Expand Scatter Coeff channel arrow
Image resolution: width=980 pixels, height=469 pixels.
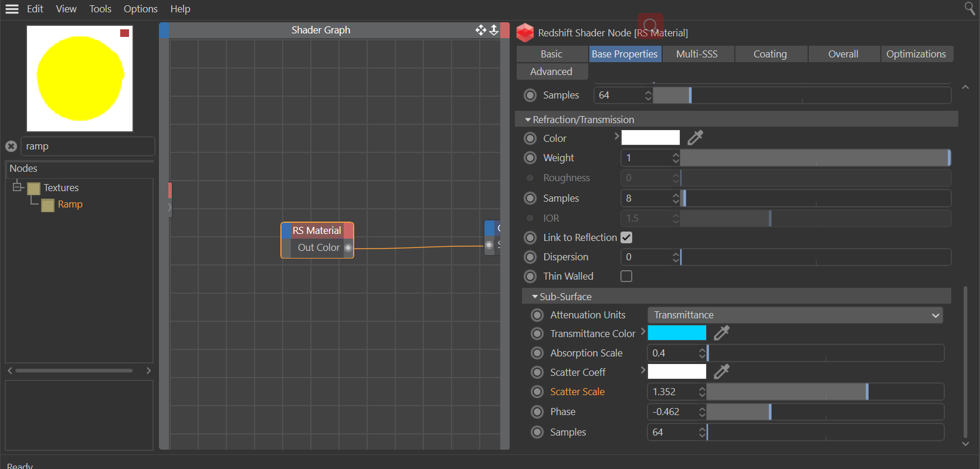[x=643, y=370]
